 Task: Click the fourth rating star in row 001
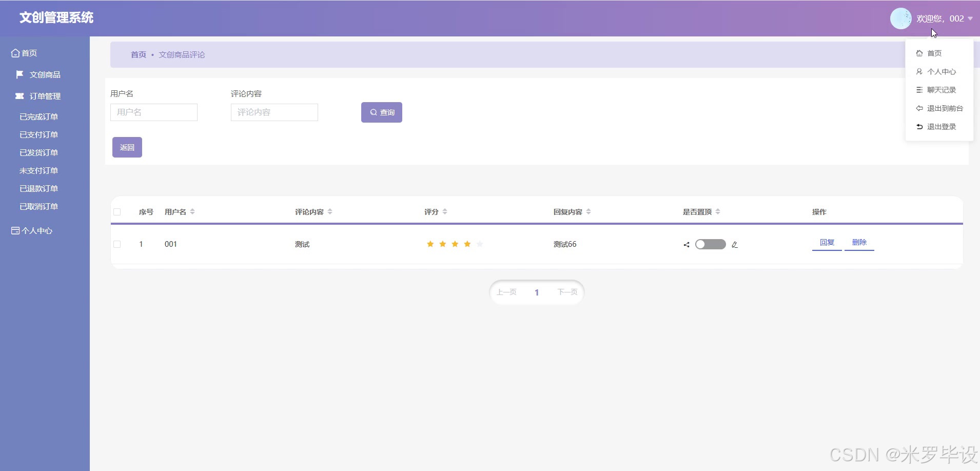pos(467,244)
